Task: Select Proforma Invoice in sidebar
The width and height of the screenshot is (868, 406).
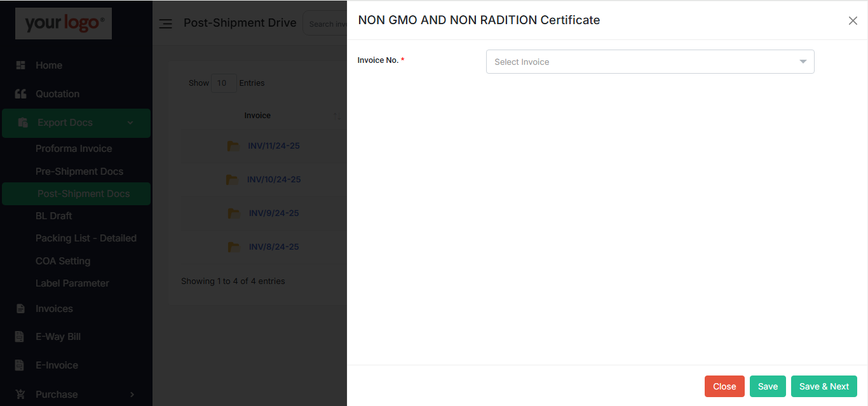Action: coord(74,149)
